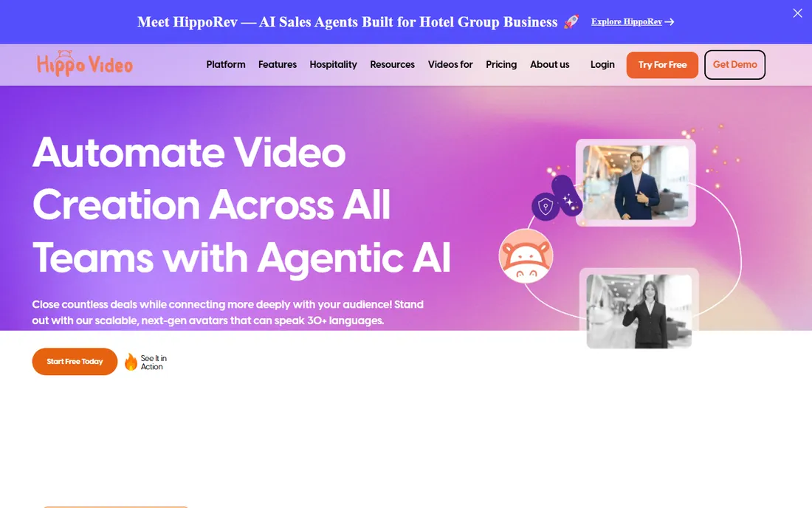Click the Start Free Today button

[75, 362]
